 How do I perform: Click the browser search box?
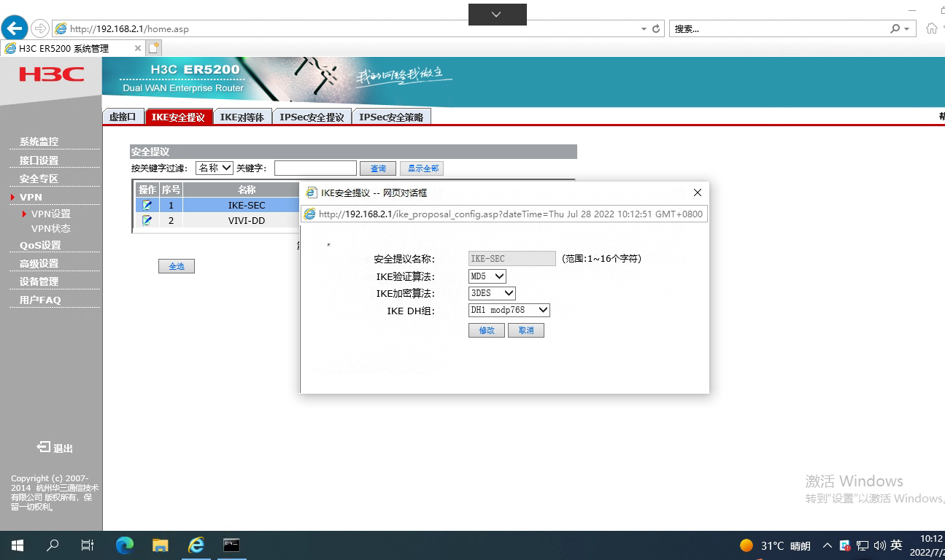[x=779, y=29]
